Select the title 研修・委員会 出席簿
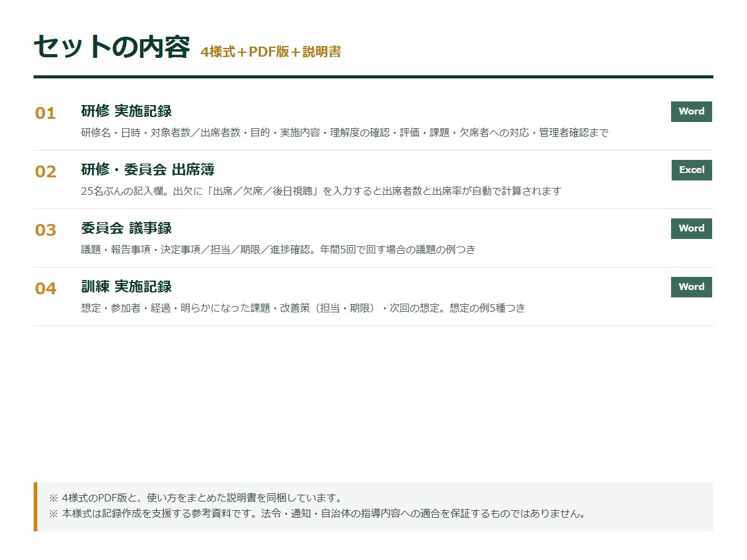The width and height of the screenshot is (747, 560). [148, 170]
